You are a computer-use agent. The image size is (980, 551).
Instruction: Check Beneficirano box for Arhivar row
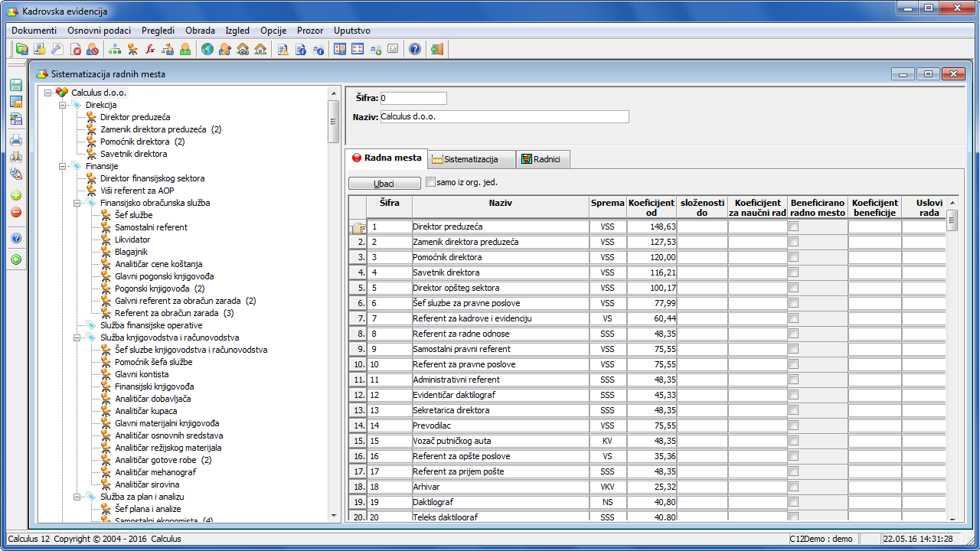tap(794, 487)
